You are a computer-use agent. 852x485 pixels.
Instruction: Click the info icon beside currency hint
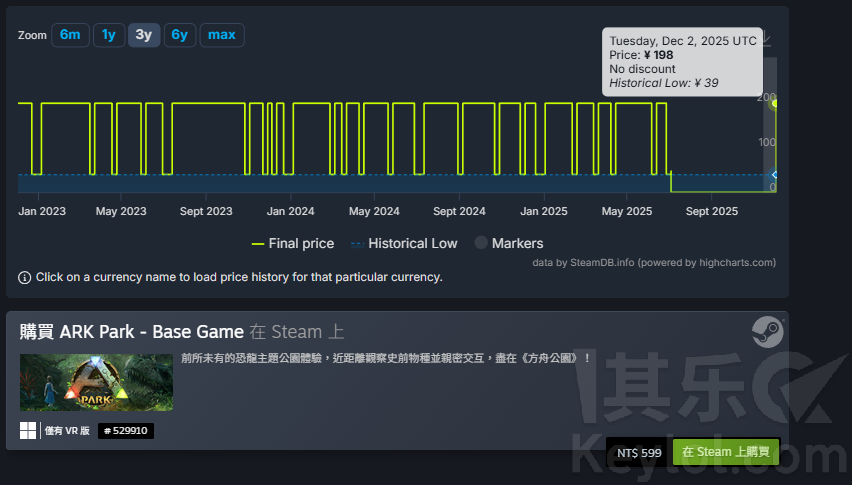(25, 277)
